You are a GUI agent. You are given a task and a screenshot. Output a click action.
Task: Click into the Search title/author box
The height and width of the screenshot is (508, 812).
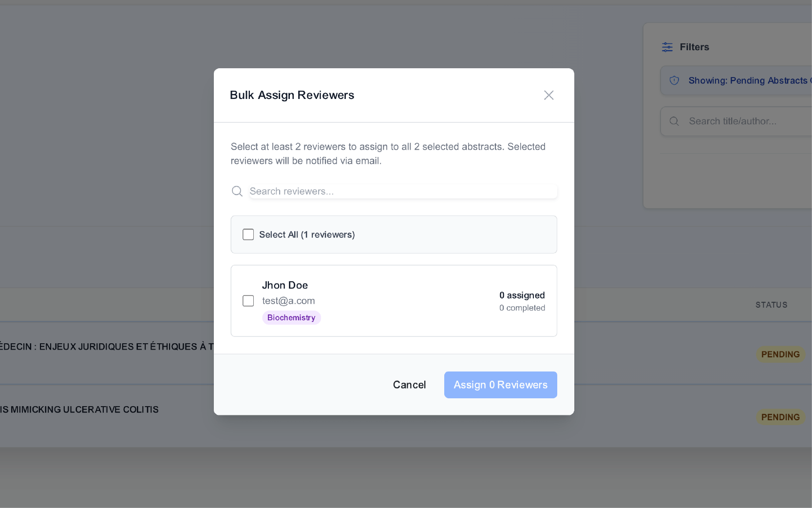point(745,121)
